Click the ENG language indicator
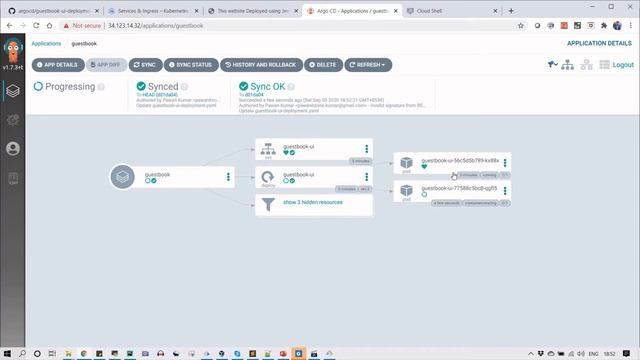 point(593,353)
